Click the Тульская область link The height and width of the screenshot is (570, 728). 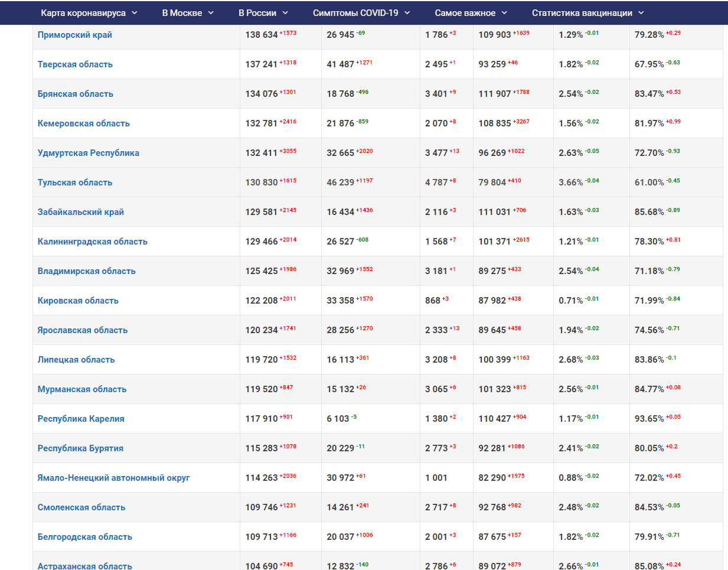click(x=75, y=183)
